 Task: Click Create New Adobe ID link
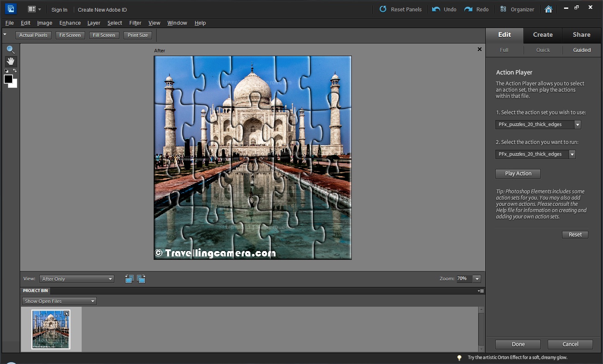(102, 10)
